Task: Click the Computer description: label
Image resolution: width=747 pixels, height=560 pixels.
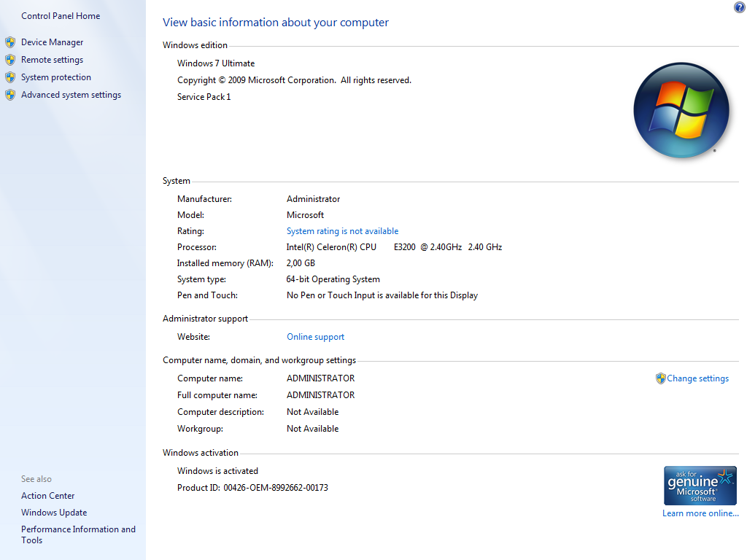Action: [x=220, y=412]
